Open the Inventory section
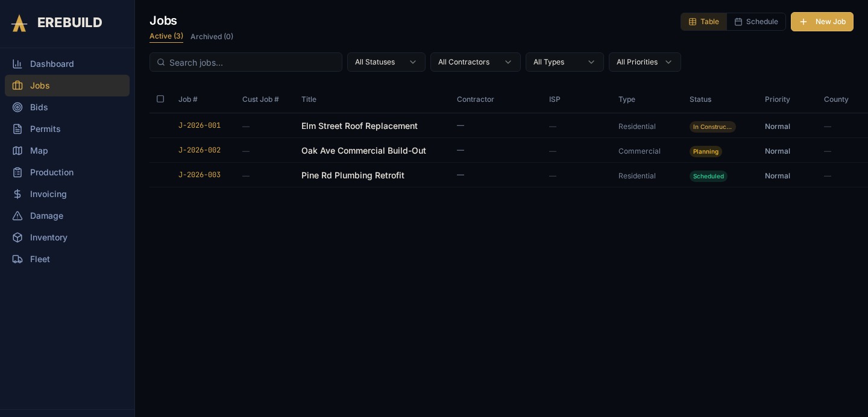The width and height of the screenshot is (868, 417). [x=67, y=237]
